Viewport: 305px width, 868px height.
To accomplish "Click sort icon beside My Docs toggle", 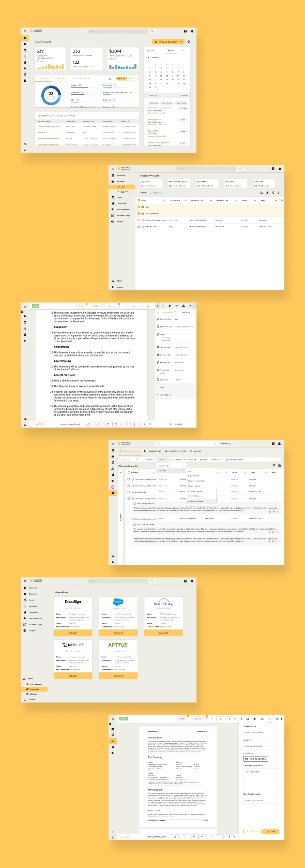I will tap(110, 79).
